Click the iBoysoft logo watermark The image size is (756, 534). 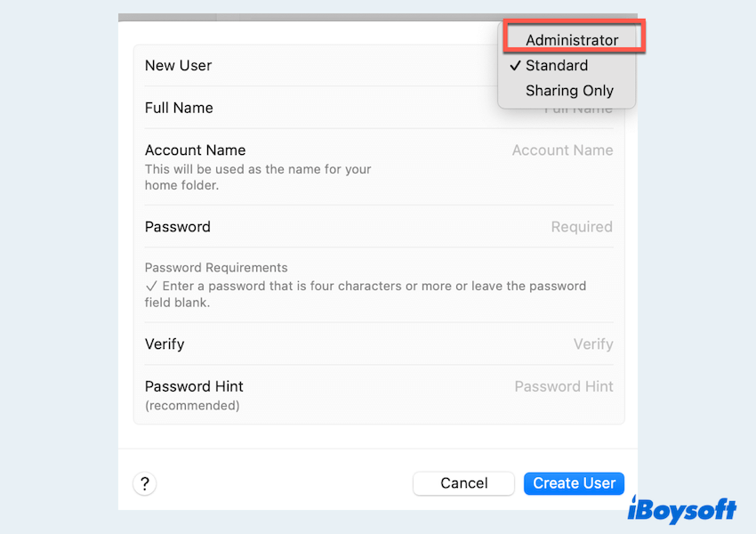[x=682, y=510]
